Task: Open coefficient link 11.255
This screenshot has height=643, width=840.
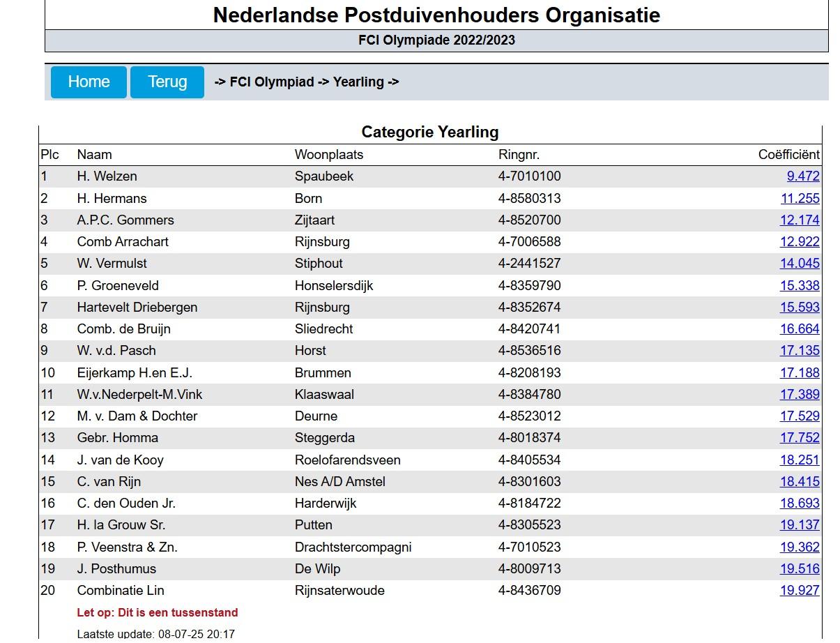Action: 800,198
